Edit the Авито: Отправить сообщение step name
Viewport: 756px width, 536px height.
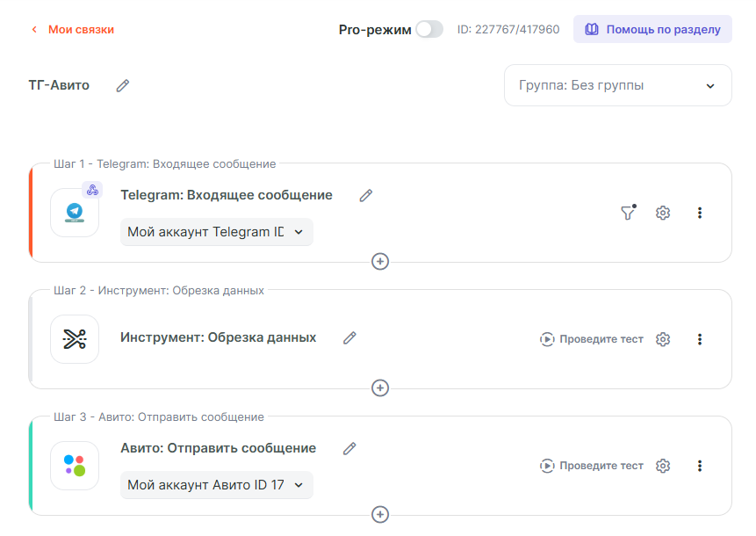[x=349, y=449]
